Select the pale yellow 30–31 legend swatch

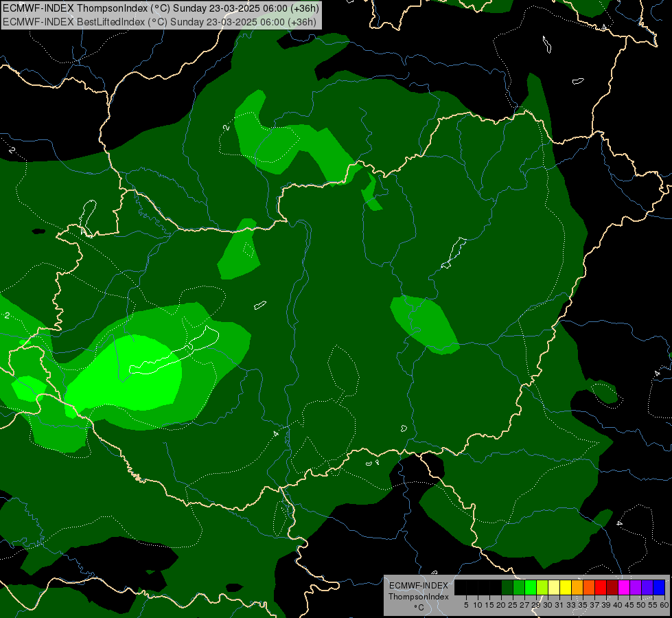tap(554, 587)
